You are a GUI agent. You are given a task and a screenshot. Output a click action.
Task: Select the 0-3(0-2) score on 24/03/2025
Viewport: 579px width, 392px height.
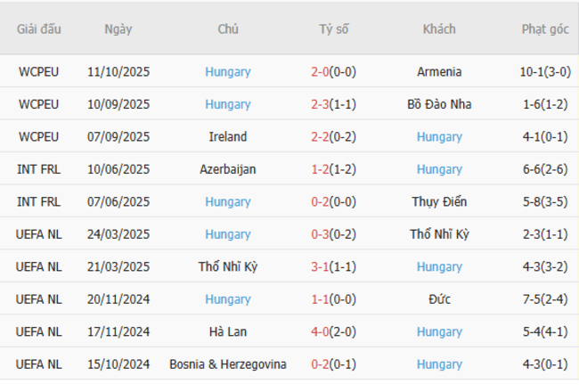(334, 234)
